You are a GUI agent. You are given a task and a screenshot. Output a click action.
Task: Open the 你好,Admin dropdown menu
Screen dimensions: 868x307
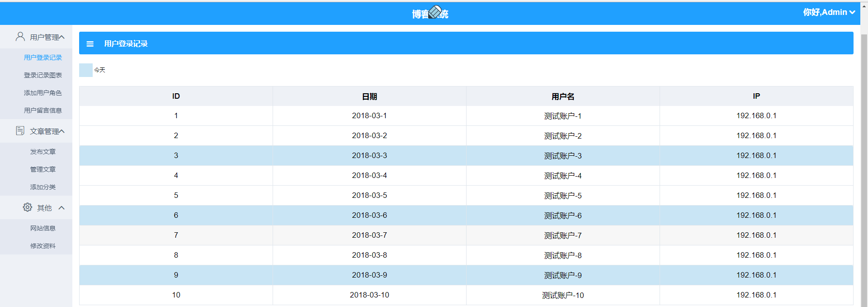coord(829,12)
